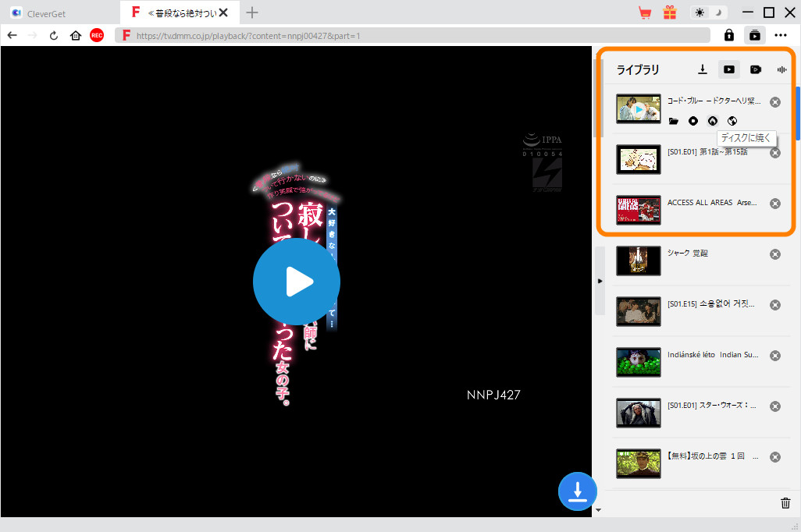Reload the current page
Screen dimensions: 801x532
54,35
